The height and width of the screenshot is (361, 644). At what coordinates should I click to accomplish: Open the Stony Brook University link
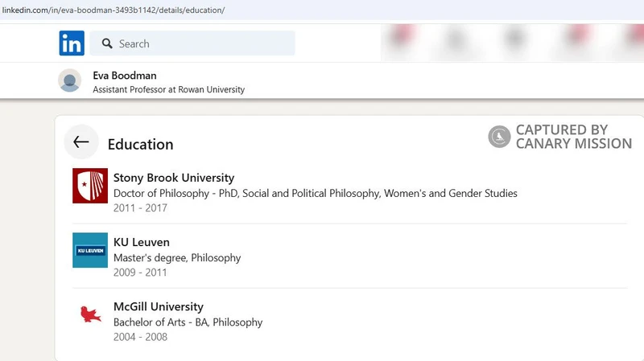(174, 178)
